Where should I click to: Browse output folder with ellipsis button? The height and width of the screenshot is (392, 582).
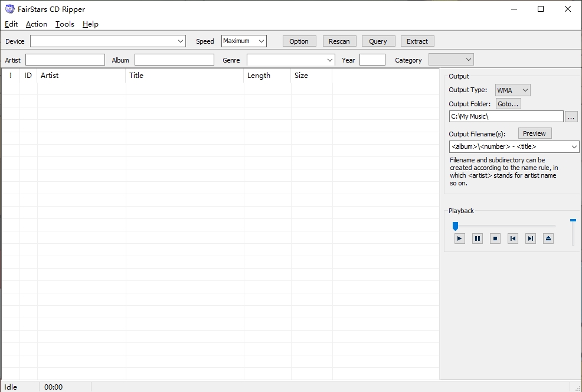571,117
